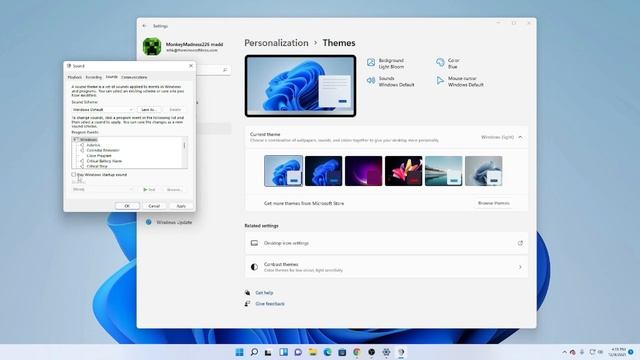The height and width of the screenshot is (360, 640).
Task: Select the gray flow theme thumbnail
Action: click(x=483, y=171)
